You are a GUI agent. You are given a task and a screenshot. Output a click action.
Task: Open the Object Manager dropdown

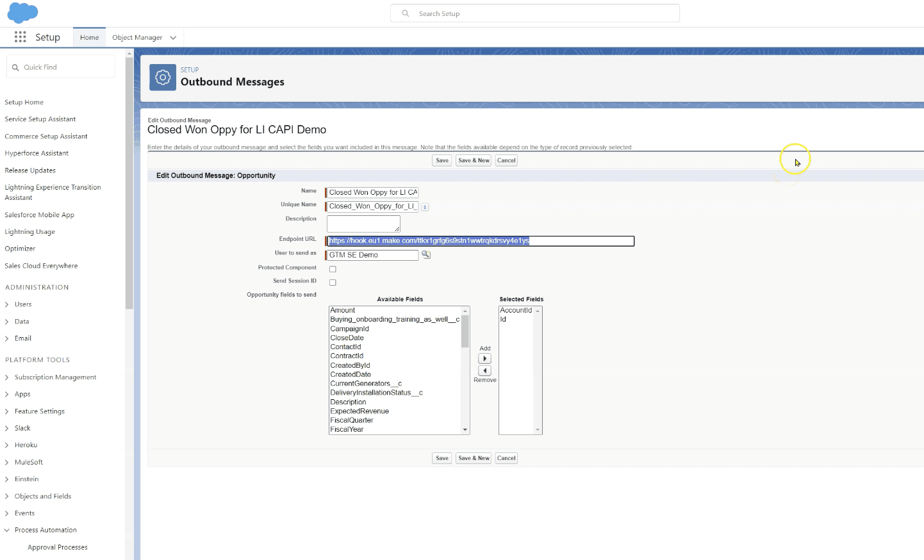pos(173,37)
